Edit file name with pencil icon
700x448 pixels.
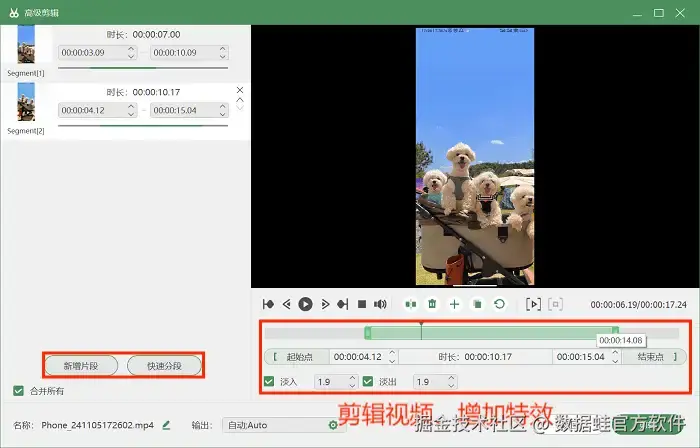pyautogui.click(x=166, y=425)
